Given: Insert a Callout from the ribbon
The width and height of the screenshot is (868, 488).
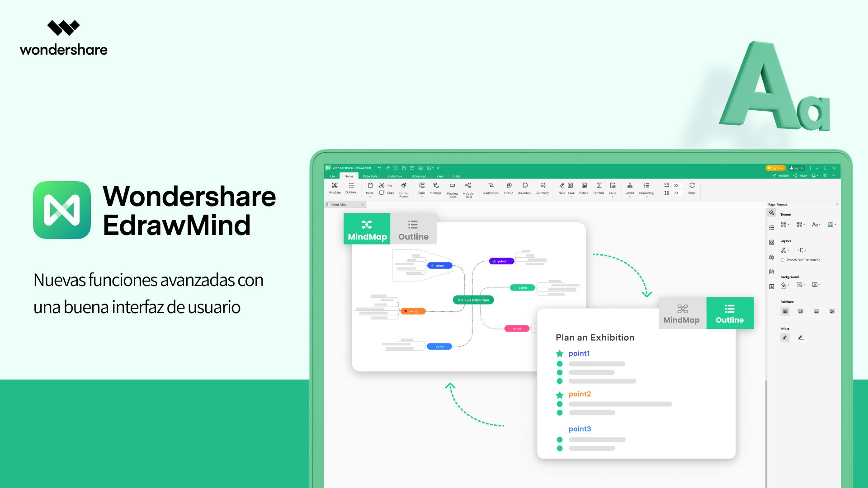Looking at the screenshot, I should click(509, 186).
